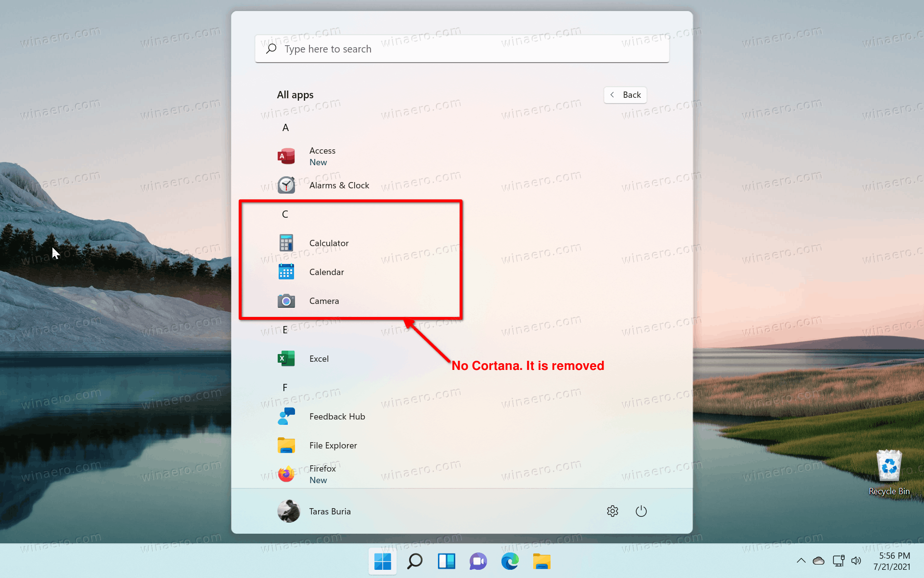Viewport: 924px width, 578px height.
Task: Click the Search icon on taskbar
Action: [414, 561]
